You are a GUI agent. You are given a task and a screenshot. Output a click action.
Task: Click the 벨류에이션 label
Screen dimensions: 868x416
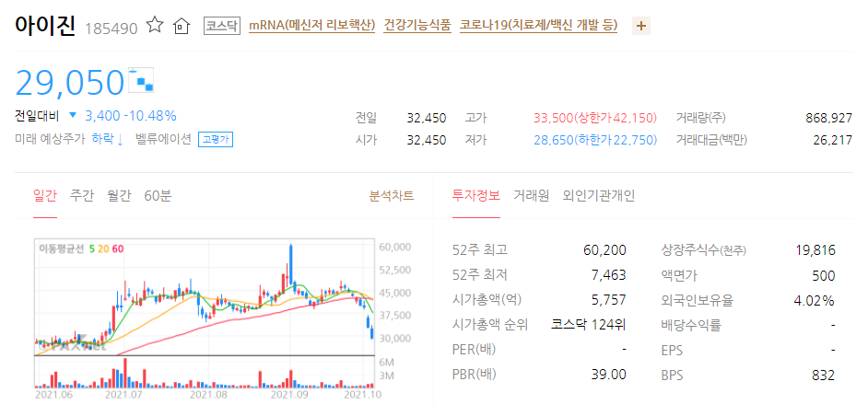click(x=163, y=139)
